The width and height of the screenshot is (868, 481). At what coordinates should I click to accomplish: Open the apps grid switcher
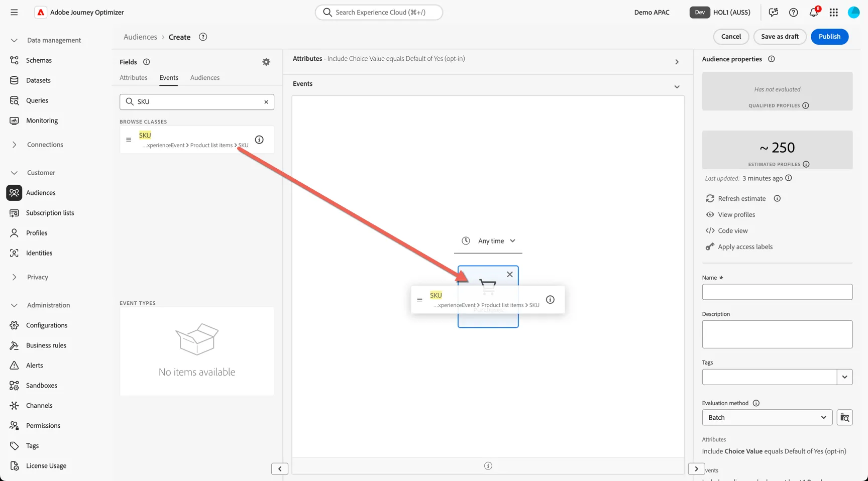click(833, 13)
